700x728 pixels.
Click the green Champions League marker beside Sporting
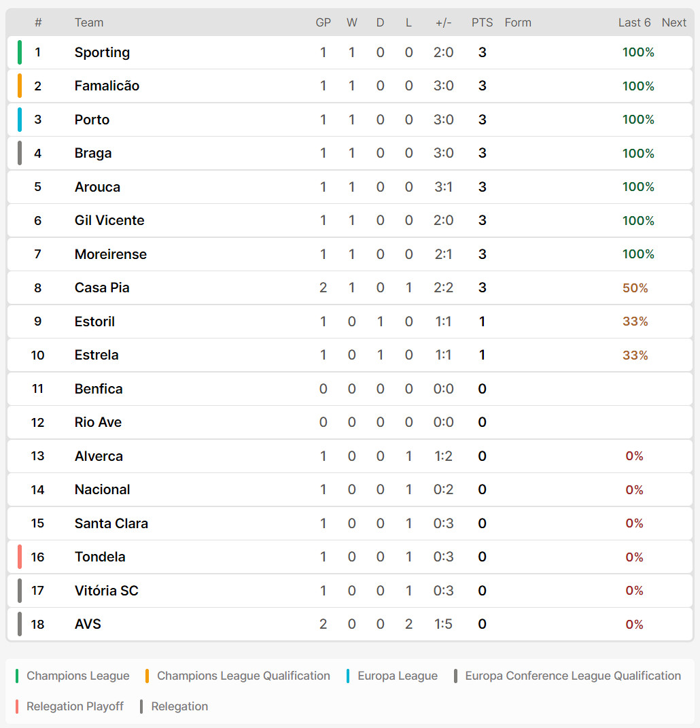click(x=20, y=52)
